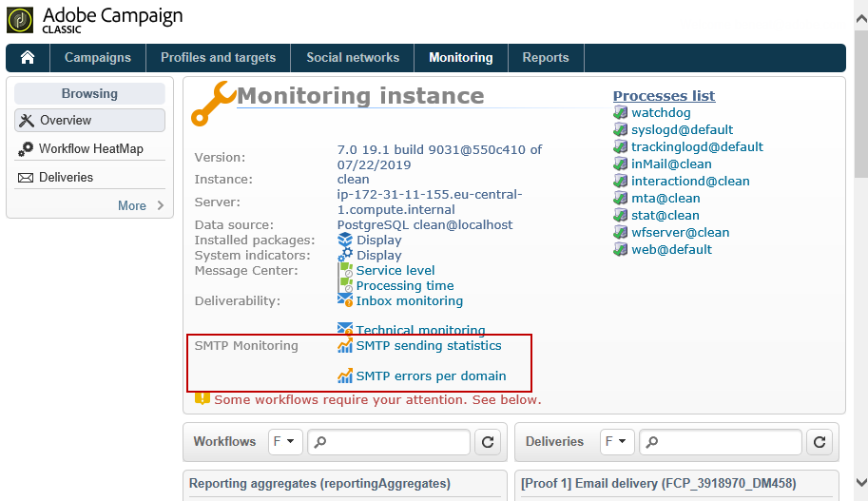The image size is (868, 501).
Task: Open the Processes list link
Action: pyautogui.click(x=664, y=96)
